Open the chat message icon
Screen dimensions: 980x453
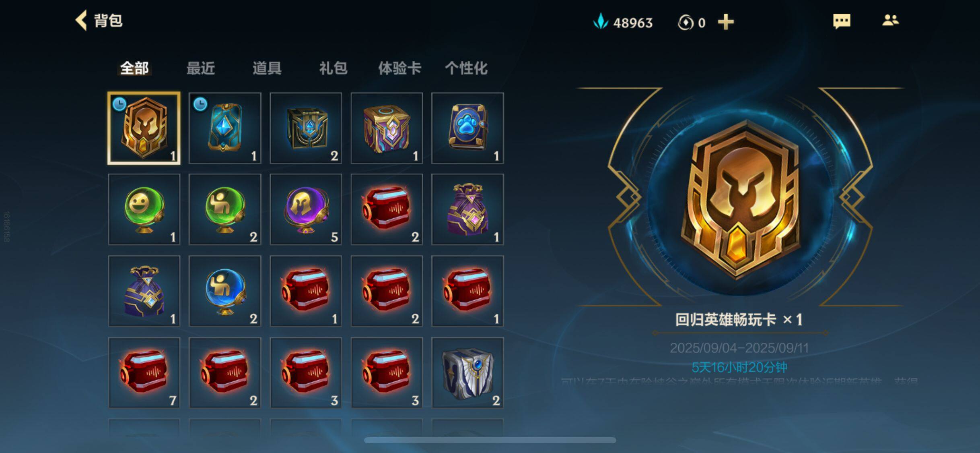point(842,21)
